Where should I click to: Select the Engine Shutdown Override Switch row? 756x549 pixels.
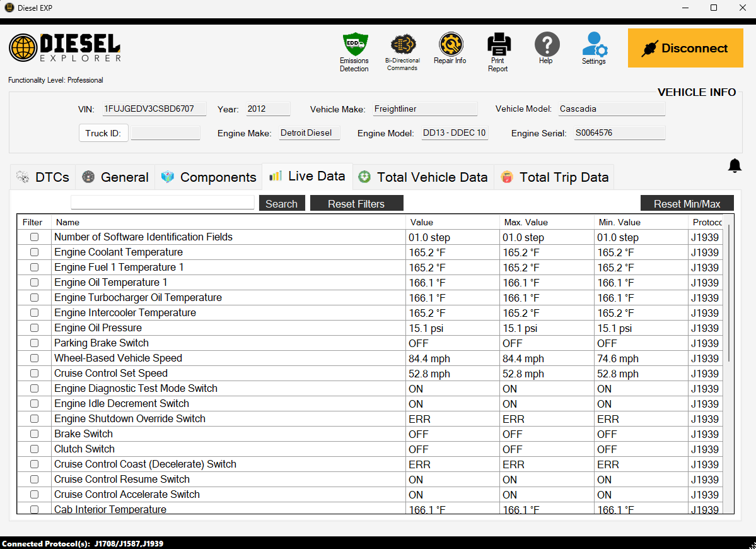(x=370, y=419)
